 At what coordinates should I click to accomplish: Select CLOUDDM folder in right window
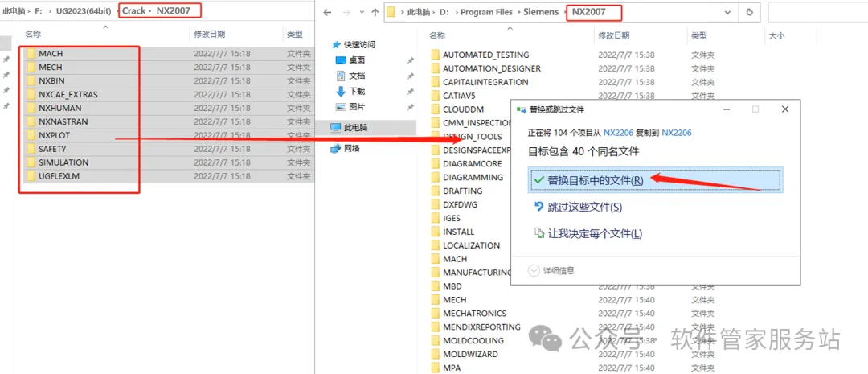point(464,109)
